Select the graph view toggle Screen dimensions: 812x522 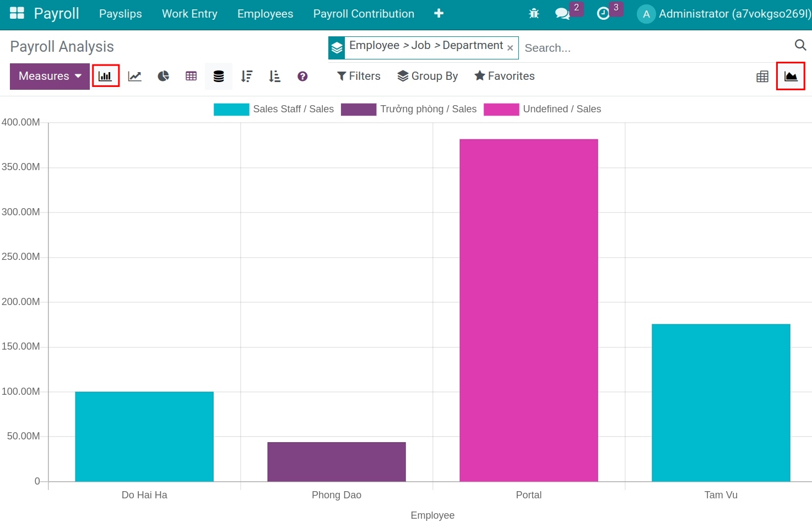click(x=791, y=76)
